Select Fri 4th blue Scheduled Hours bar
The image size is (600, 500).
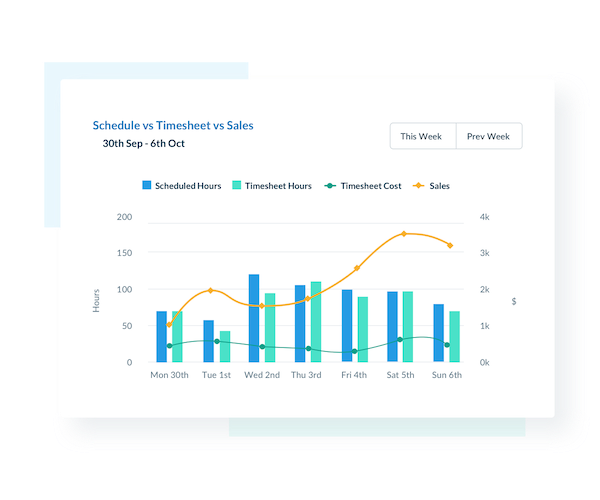[347, 325]
